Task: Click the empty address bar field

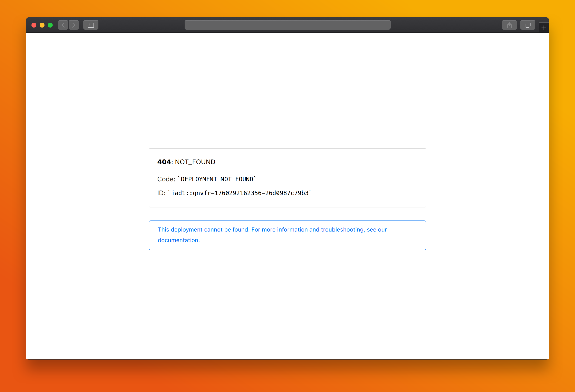Action: tap(287, 25)
